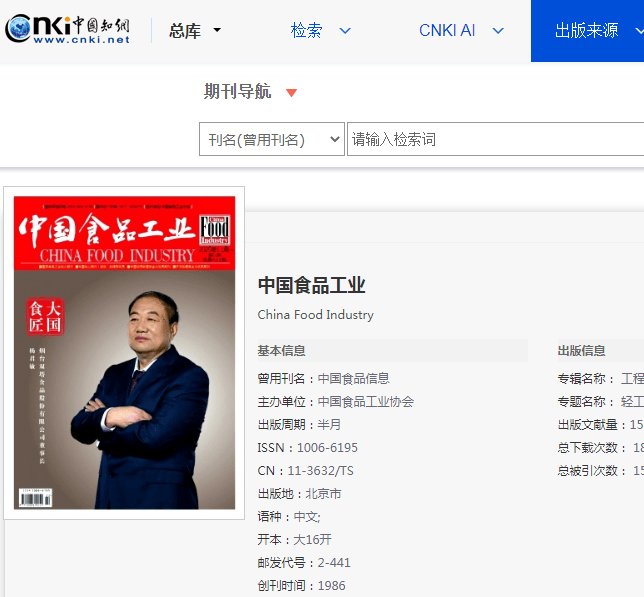
Task: Click the CN value 11-3632/TS
Action: click(320, 471)
